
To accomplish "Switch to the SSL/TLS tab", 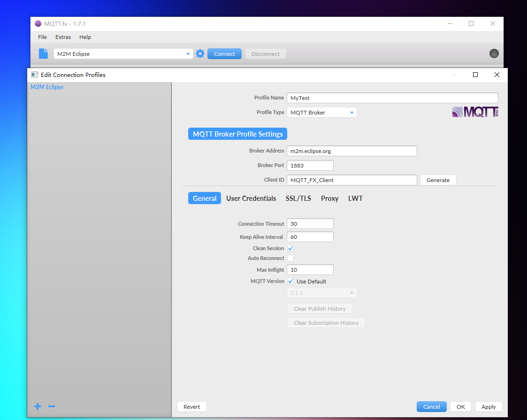I will (298, 198).
